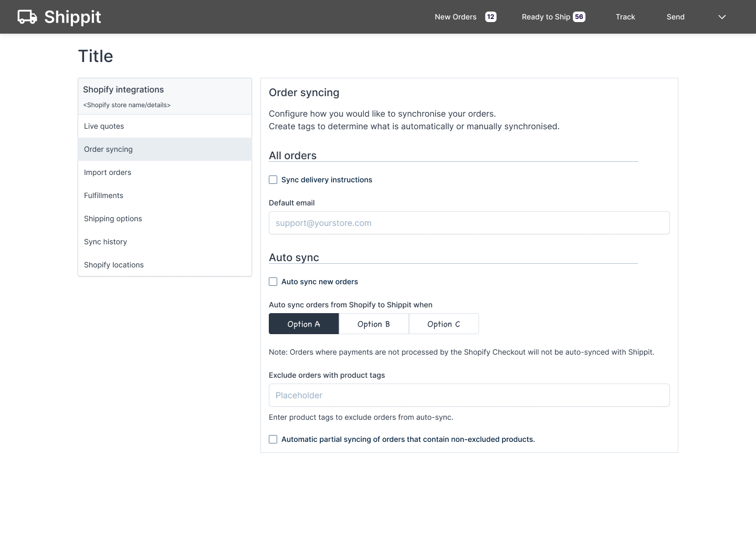Toggle the Auto sync new orders checkbox
Viewport: 756px width, 538px height.
coord(273,282)
